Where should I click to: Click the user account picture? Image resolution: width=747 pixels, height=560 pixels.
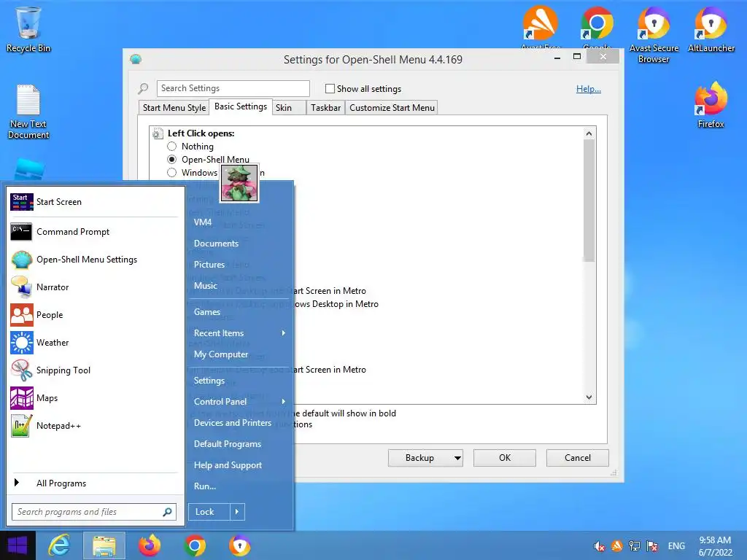pyautogui.click(x=239, y=183)
